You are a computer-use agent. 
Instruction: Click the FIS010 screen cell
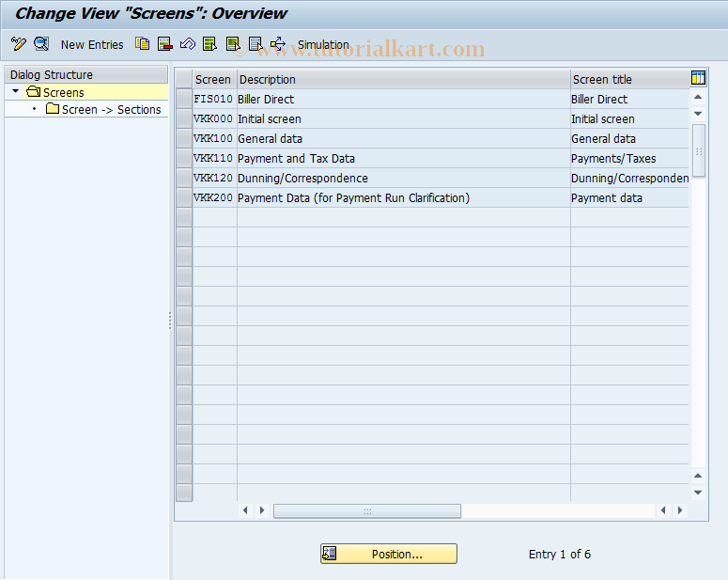214,99
